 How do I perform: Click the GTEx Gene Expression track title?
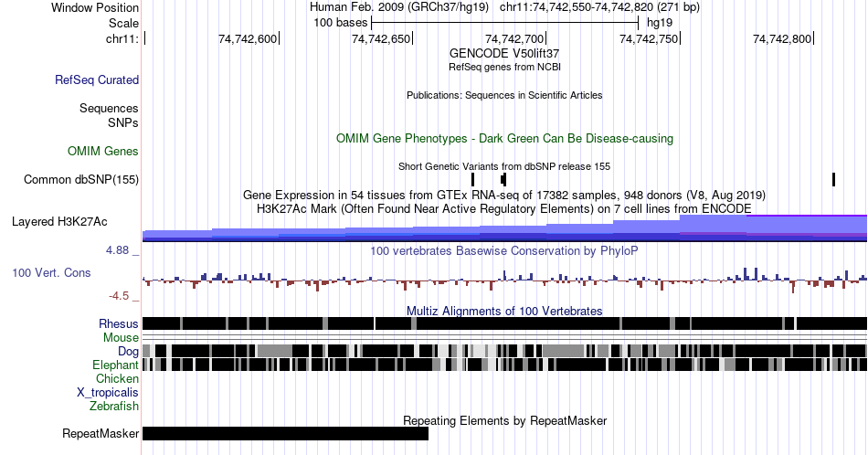504,195
